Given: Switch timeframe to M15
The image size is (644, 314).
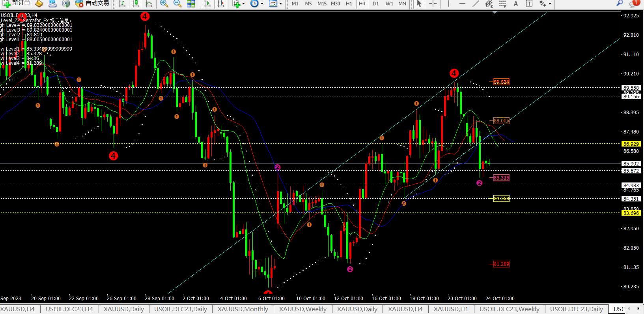Looking at the screenshot, I should [x=322, y=4].
